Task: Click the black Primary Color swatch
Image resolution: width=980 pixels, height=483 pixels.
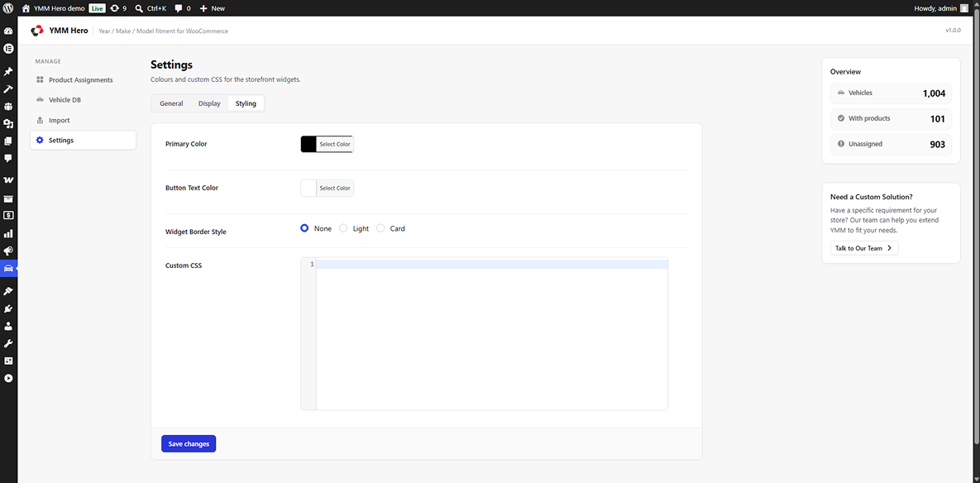Action: 308,145
